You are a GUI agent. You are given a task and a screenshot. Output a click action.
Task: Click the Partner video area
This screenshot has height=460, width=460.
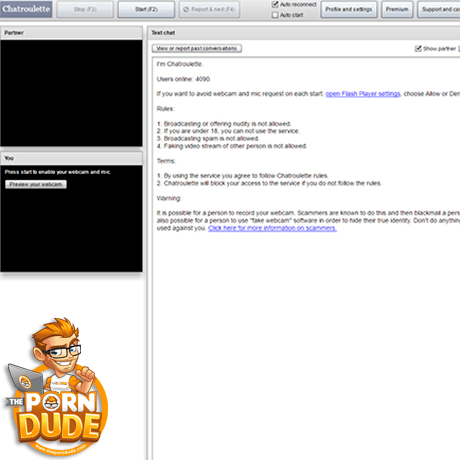(71, 93)
